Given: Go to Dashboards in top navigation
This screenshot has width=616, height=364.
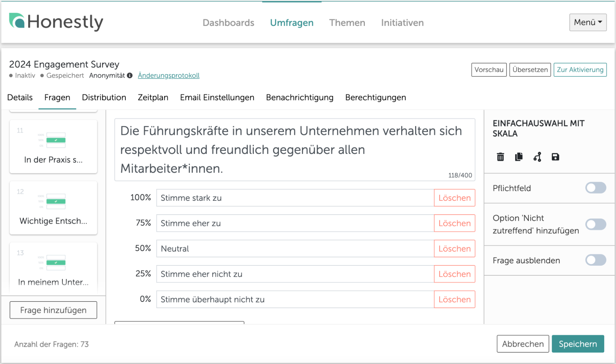Looking at the screenshot, I should coord(228,23).
